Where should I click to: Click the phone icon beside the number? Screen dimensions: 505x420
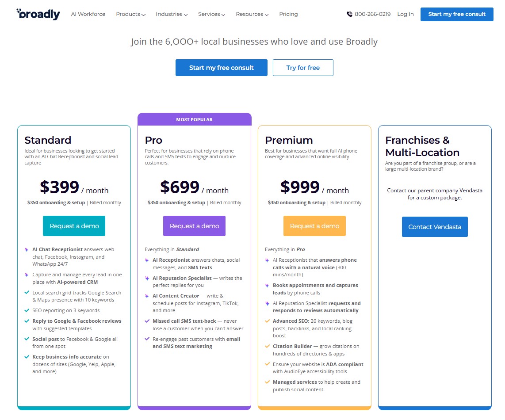349,14
